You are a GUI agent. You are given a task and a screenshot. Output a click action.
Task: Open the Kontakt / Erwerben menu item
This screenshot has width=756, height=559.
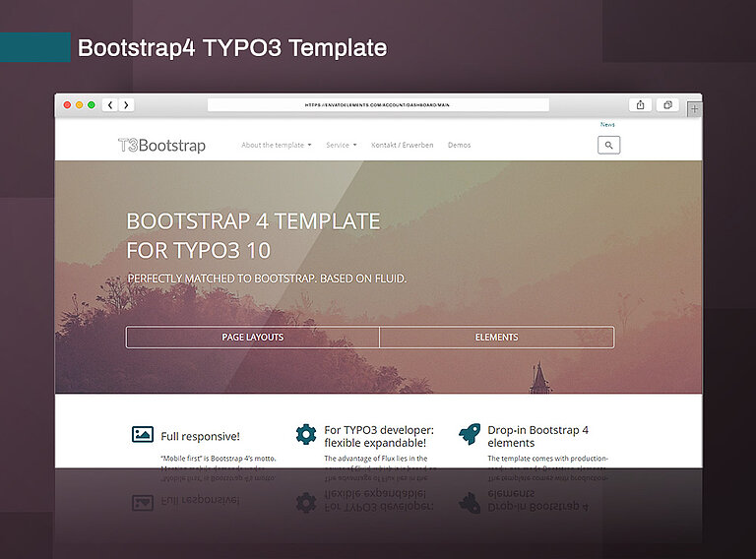click(x=402, y=145)
